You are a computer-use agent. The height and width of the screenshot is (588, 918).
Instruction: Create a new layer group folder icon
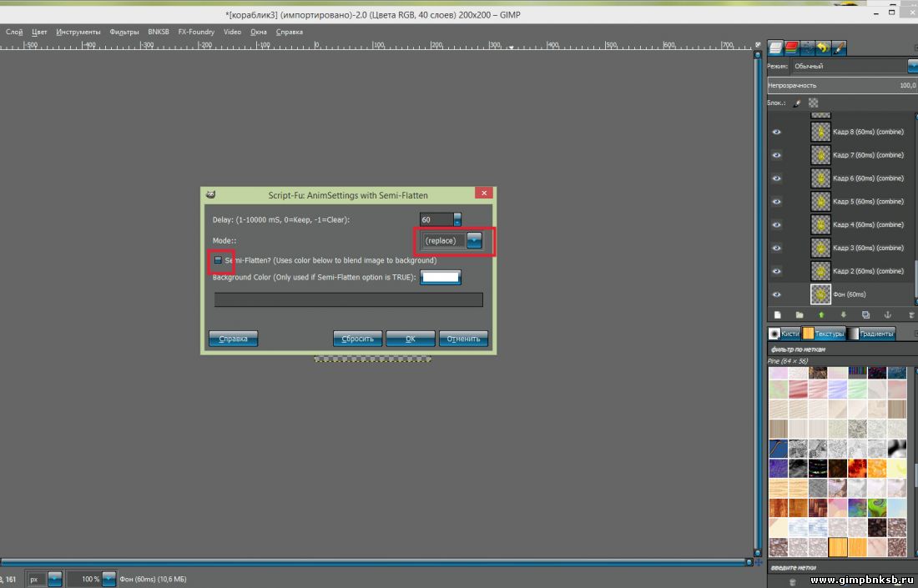(x=799, y=314)
